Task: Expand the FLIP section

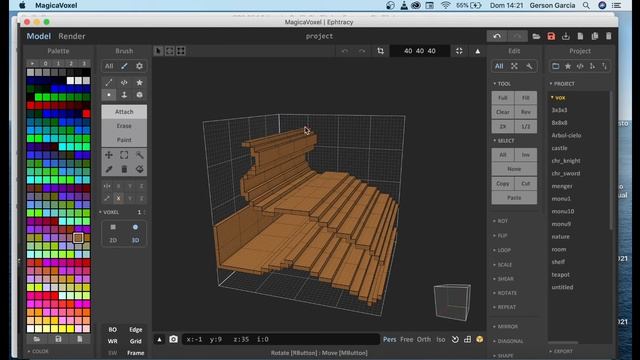Action: [500, 236]
